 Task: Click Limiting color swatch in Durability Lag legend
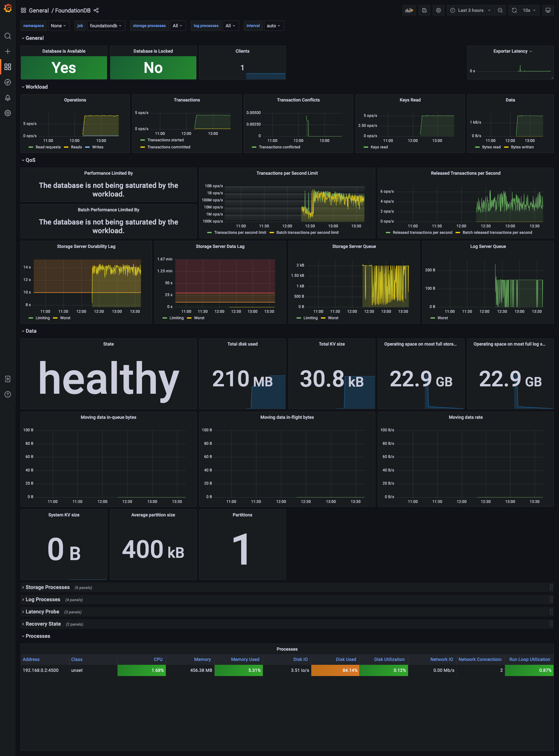coord(31,318)
